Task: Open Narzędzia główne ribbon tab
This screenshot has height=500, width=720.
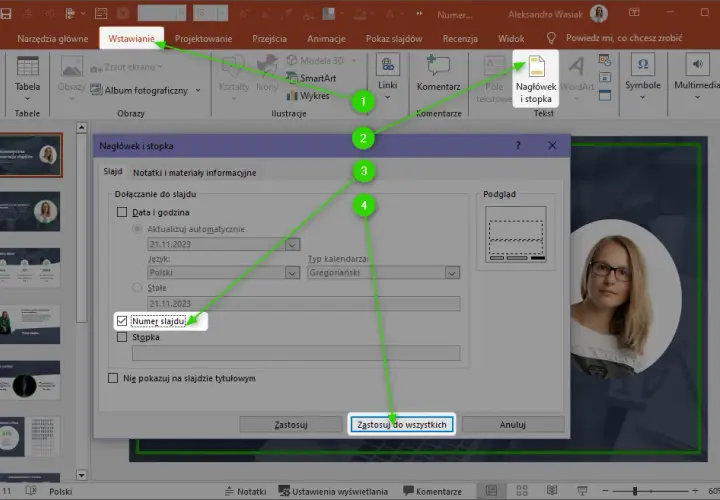Action: (x=53, y=39)
